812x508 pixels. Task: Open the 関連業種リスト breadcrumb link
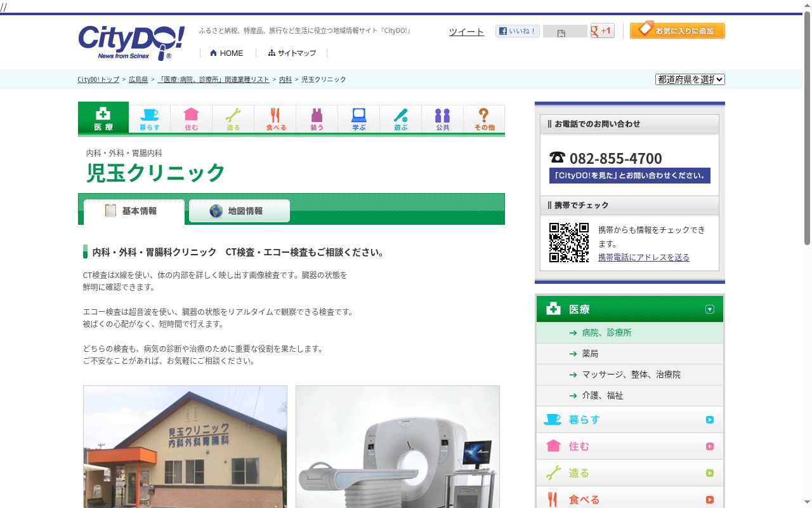(x=213, y=79)
